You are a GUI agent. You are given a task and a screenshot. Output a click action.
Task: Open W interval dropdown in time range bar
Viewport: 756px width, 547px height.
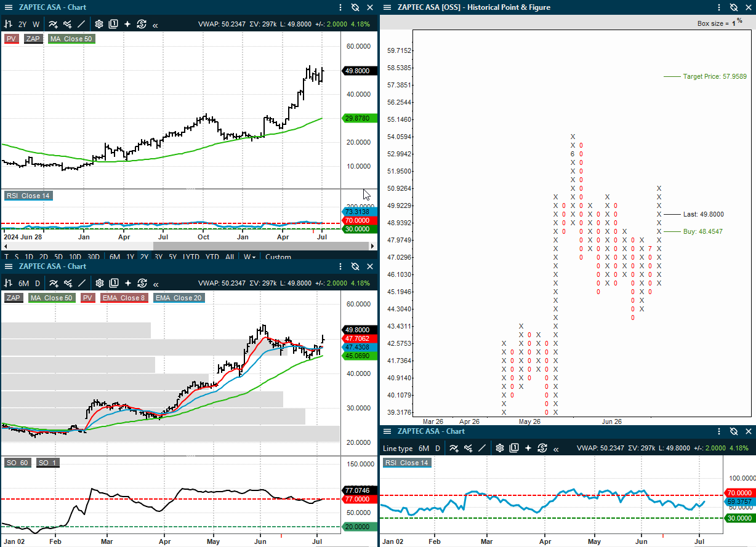[250, 257]
